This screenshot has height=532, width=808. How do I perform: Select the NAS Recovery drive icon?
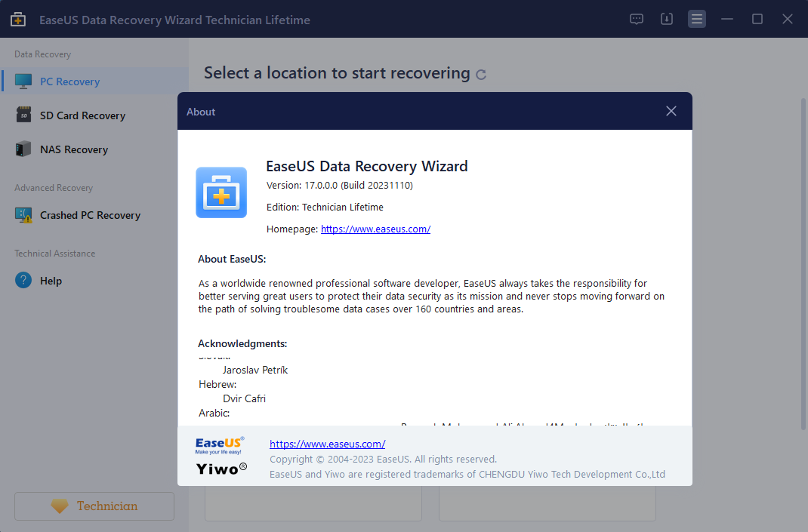23,149
